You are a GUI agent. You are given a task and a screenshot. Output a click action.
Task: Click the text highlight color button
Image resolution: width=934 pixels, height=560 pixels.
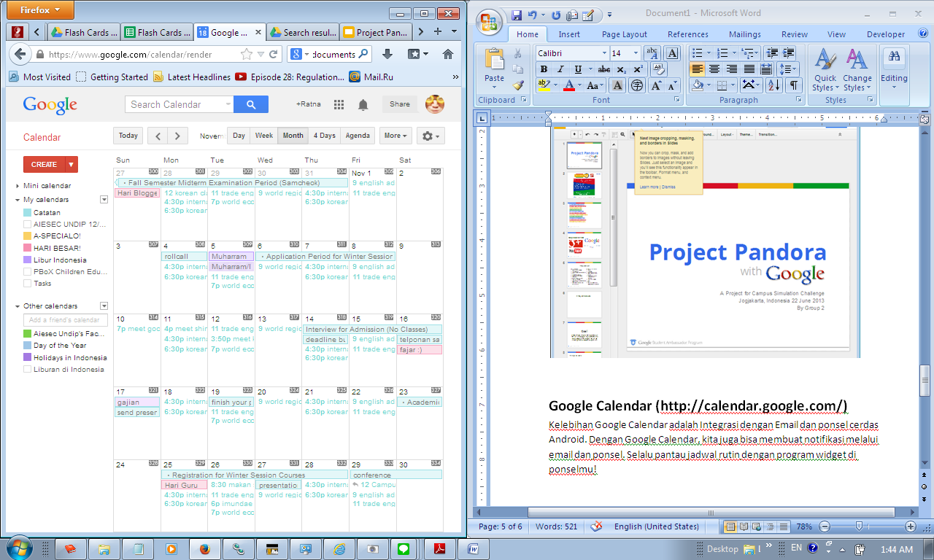click(543, 85)
